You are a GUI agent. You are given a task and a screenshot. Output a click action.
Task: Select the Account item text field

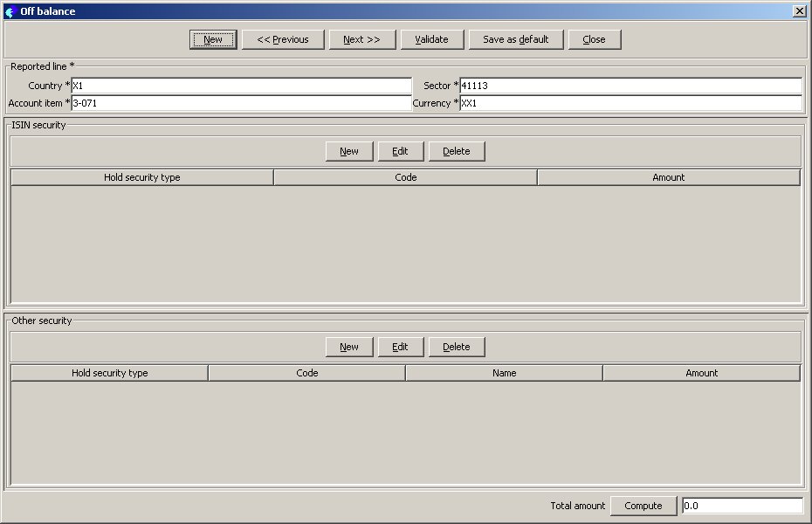(241, 103)
